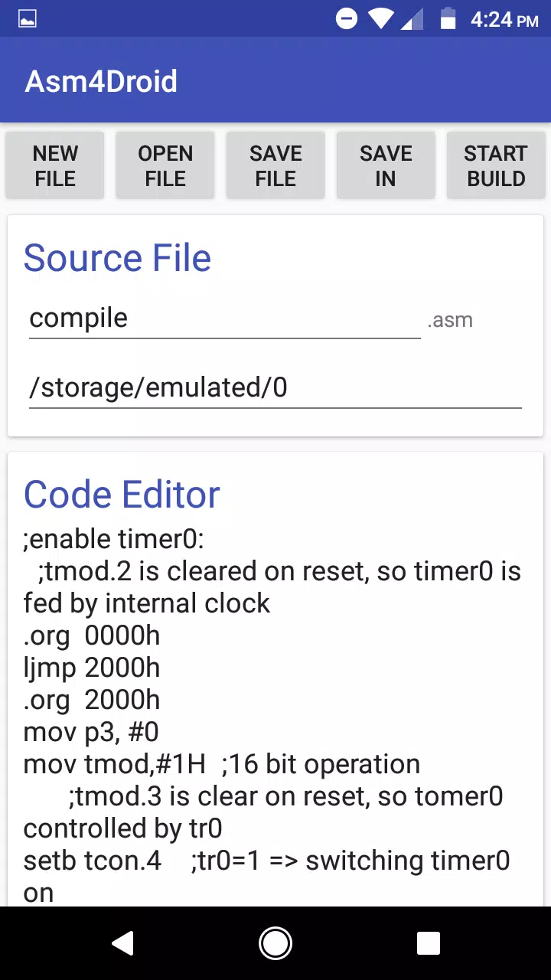Image resolution: width=551 pixels, height=980 pixels.
Task: Tap the recent apps square icon
Action: click(x=428, y=943)
